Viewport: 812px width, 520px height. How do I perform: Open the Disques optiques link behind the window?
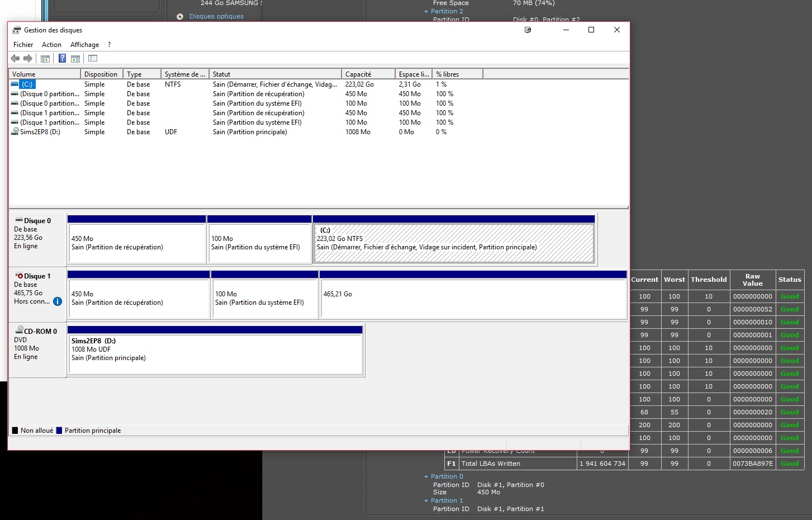pos(216,16)
